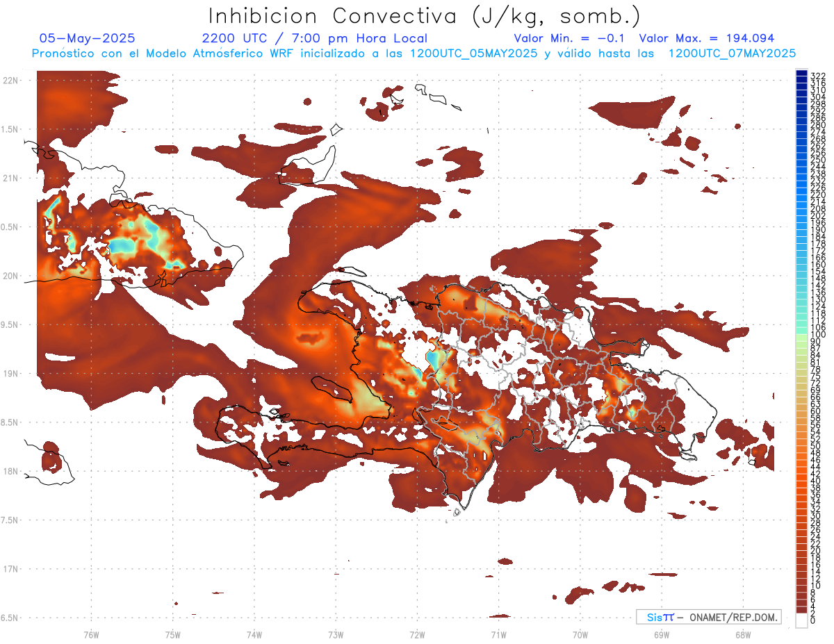Click the "68W" longitude label
834x644 pixels.
pos(743,634)
